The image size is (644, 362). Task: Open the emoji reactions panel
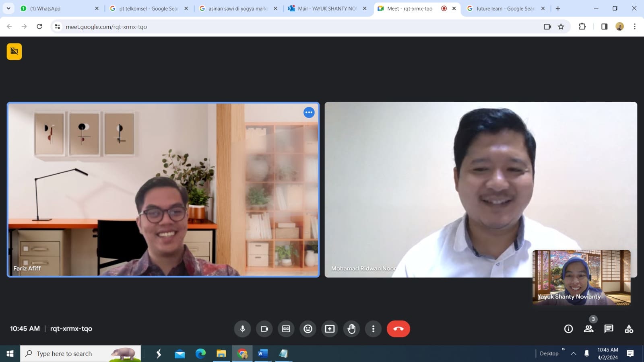pyautogui.click(x=308, y=329)
